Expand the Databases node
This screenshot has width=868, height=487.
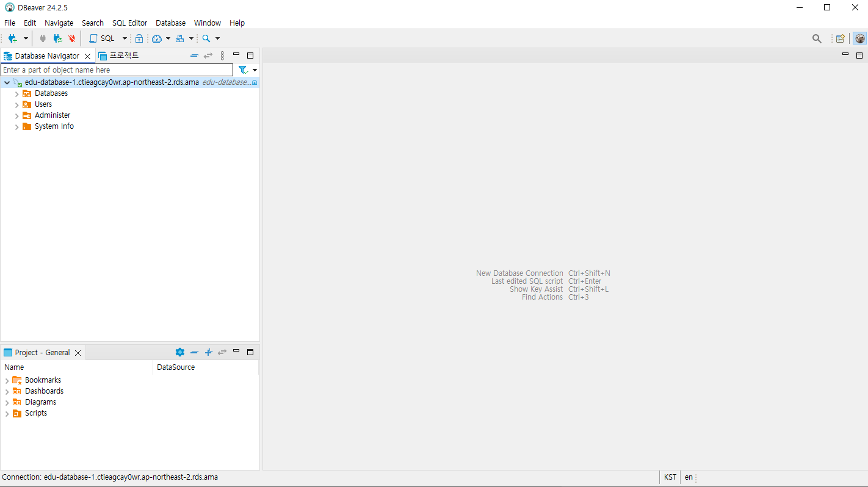point(16,93)
